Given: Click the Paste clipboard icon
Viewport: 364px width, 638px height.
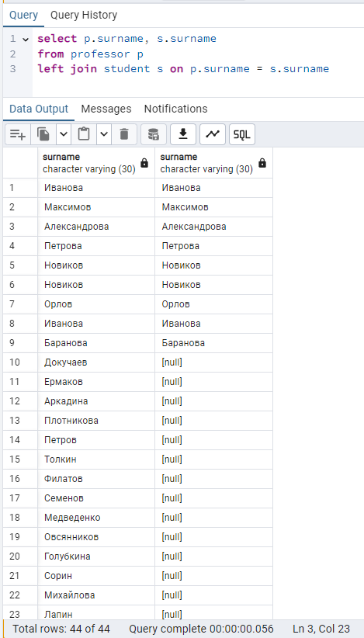Looking at the screenshot, I should tap(84, 134).
